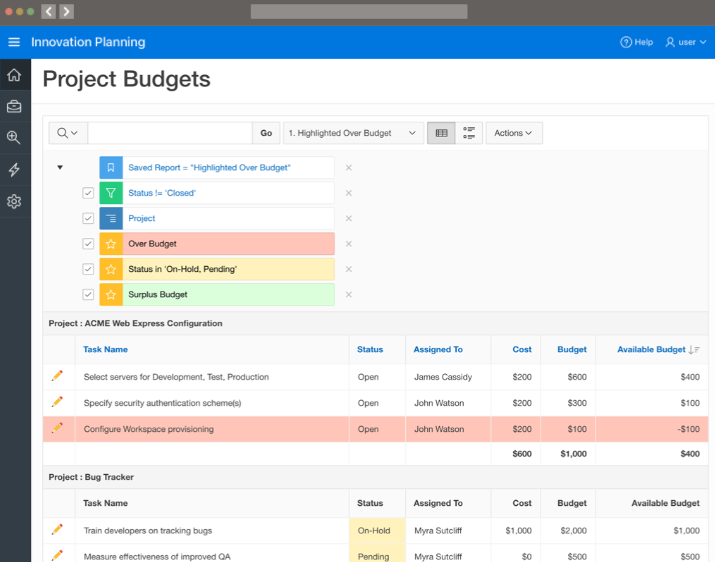Open the gear settings sidebar icon
The image size is (715, 562).
coord(14,201)
